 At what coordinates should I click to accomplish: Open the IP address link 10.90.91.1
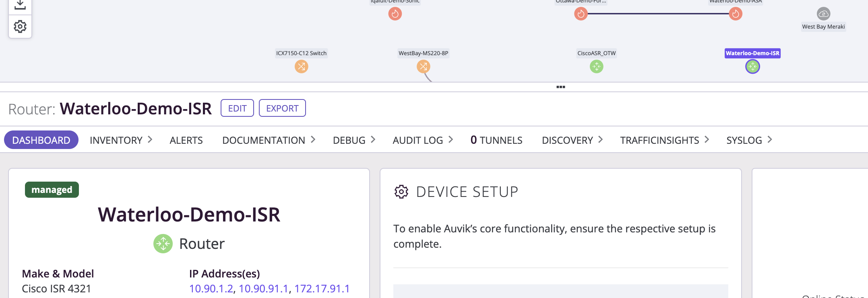(264, 289)
